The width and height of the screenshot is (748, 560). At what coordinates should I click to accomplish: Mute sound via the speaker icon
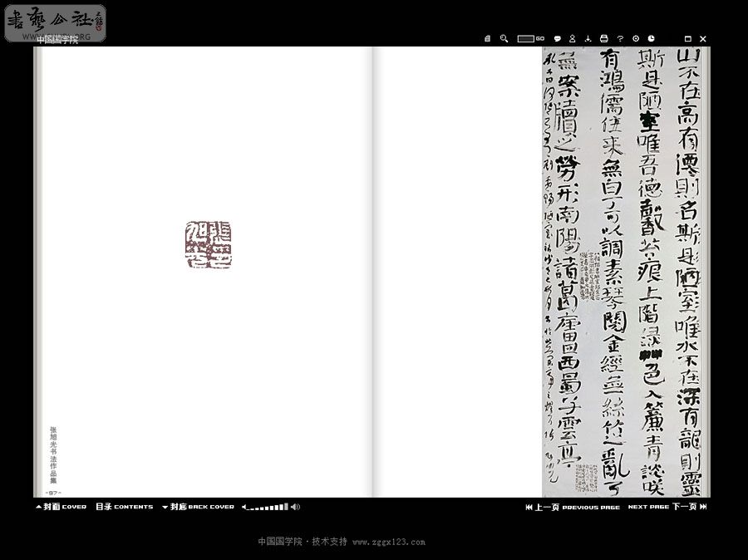295,507
